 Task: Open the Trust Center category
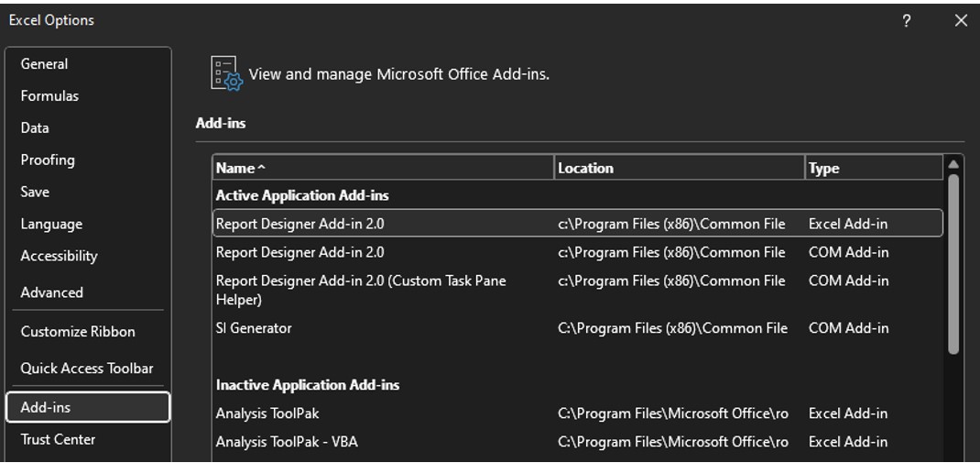(88, 439)
